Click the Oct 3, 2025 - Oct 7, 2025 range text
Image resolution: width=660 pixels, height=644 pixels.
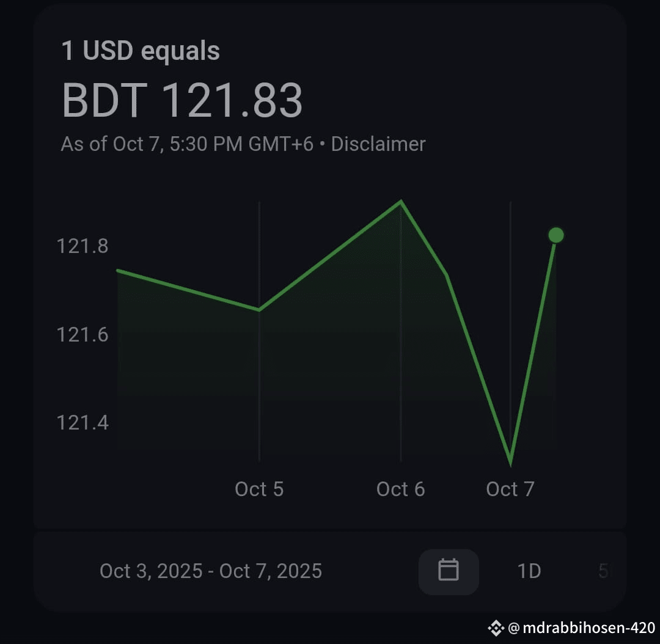[x=211, y=572]
